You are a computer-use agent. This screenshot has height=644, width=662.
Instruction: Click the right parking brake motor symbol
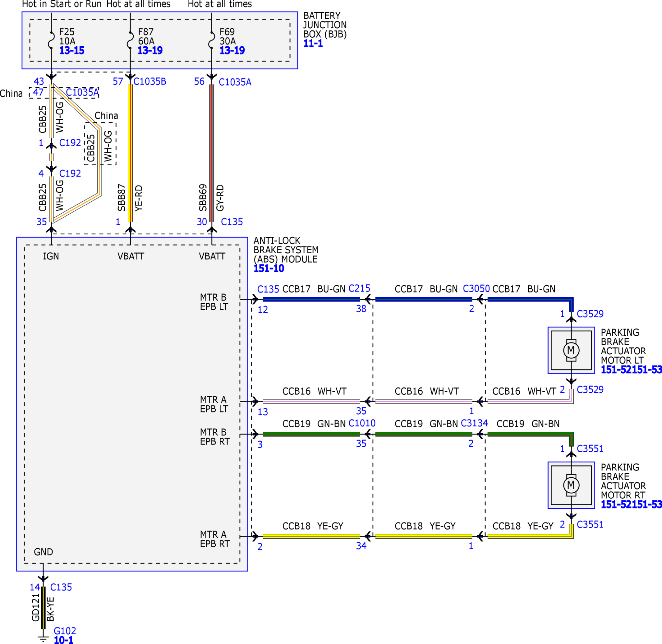(571, 485)
